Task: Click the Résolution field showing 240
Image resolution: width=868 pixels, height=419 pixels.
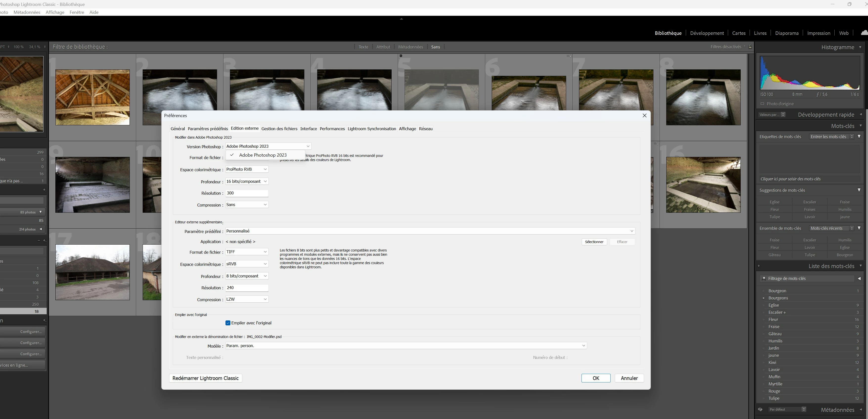Action: click(x=247, y=288)
